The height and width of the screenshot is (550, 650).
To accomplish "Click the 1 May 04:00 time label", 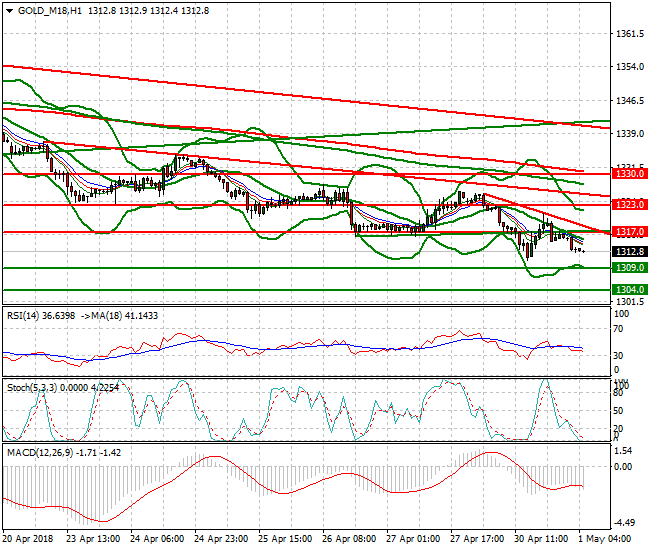I will coord(604,539).
